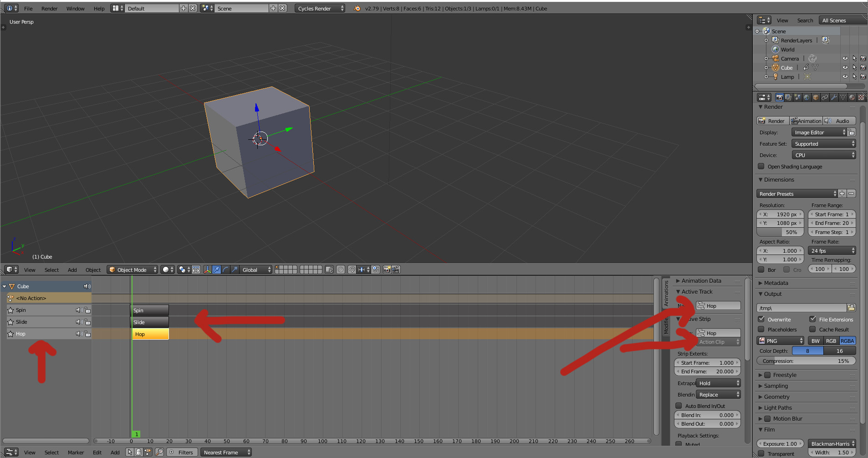Mute the Spin NLA track speaker icon
This screenshot has width=868, height=458.
coord(79,310)
